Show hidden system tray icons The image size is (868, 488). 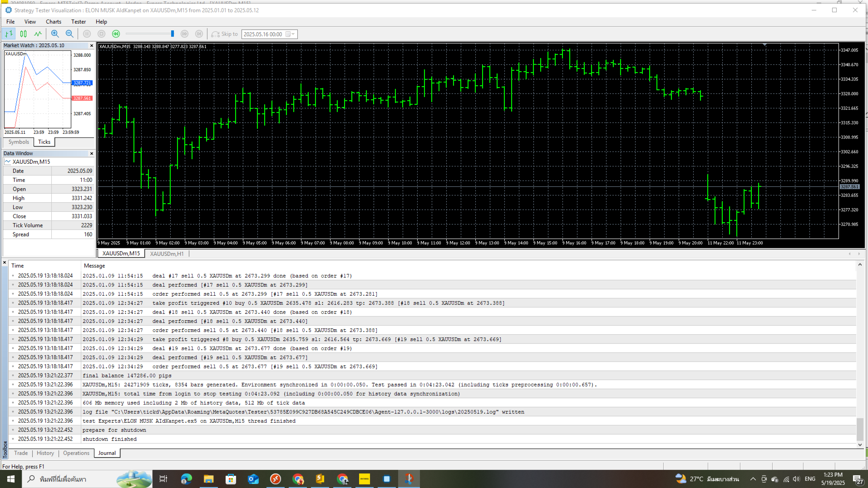[753, 479]
